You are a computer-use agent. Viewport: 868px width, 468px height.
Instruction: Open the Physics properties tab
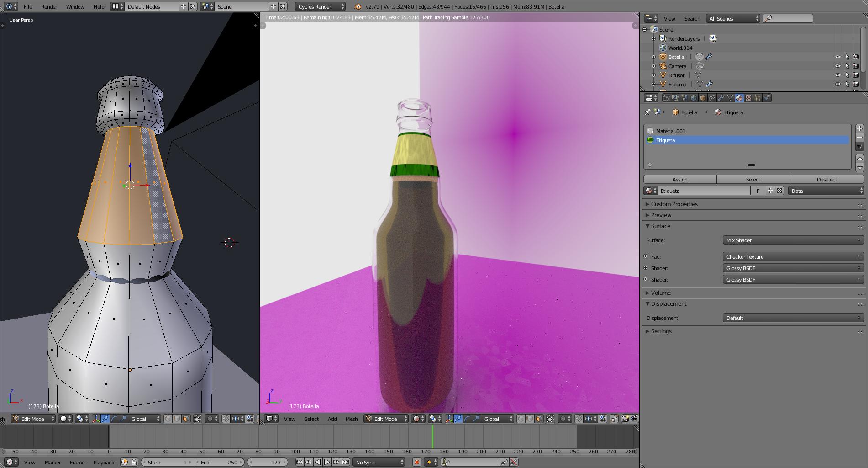pyautogui.click(x=767, y=98)
